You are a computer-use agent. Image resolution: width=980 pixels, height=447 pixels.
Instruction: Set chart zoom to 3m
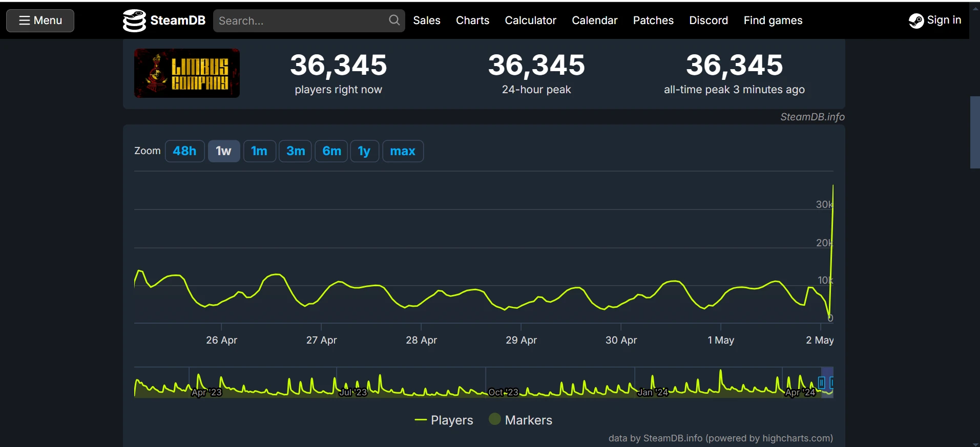(x=296, y=151)
